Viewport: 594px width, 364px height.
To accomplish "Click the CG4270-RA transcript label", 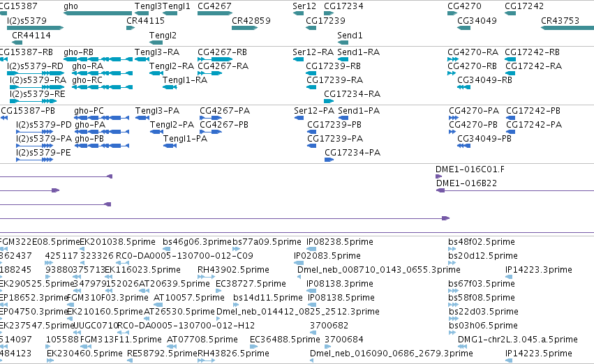I will pyautogui.click(x=473, y=52).
